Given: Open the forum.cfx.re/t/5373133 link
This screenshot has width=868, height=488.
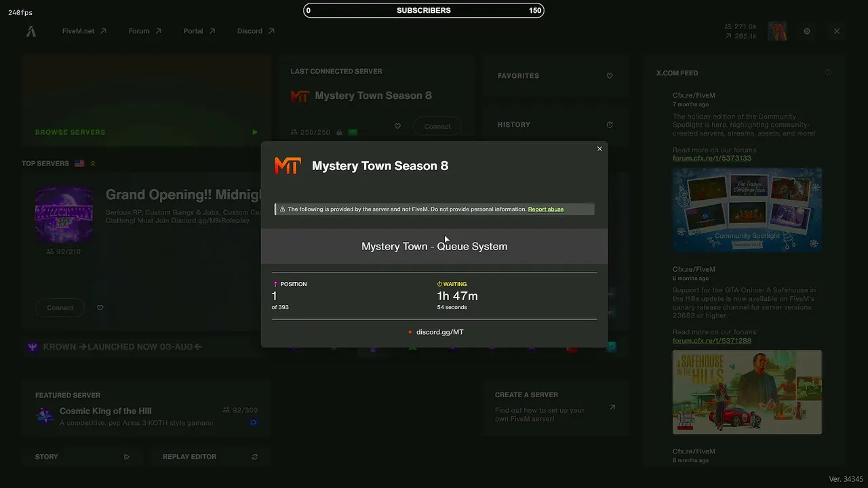Looking at the screenshot, I should tap(712, 159).
